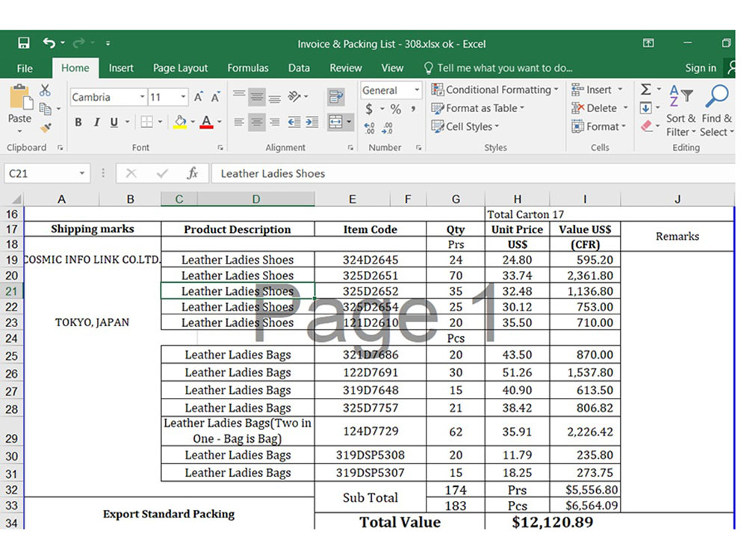Click the Accounting dollar format icon

(369, 109)
